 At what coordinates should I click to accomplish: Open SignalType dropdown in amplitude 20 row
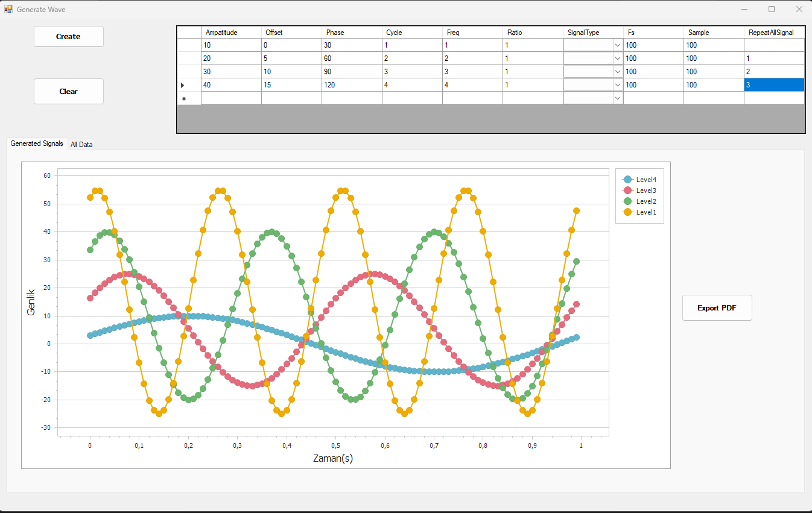pyautogui.click(x=617, y=58)
